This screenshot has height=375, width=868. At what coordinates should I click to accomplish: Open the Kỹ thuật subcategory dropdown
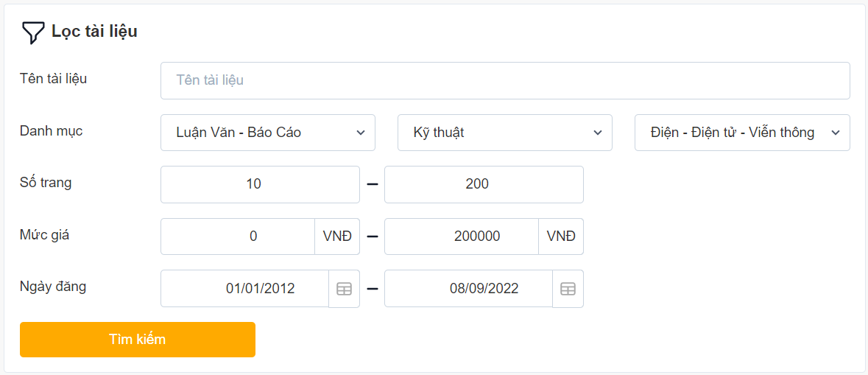point(504,133)
